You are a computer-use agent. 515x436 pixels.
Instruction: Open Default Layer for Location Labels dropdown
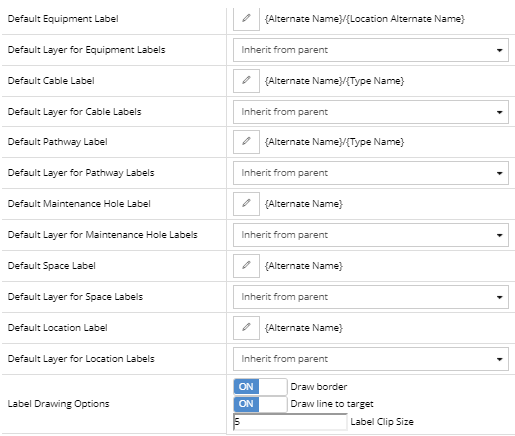371,359
